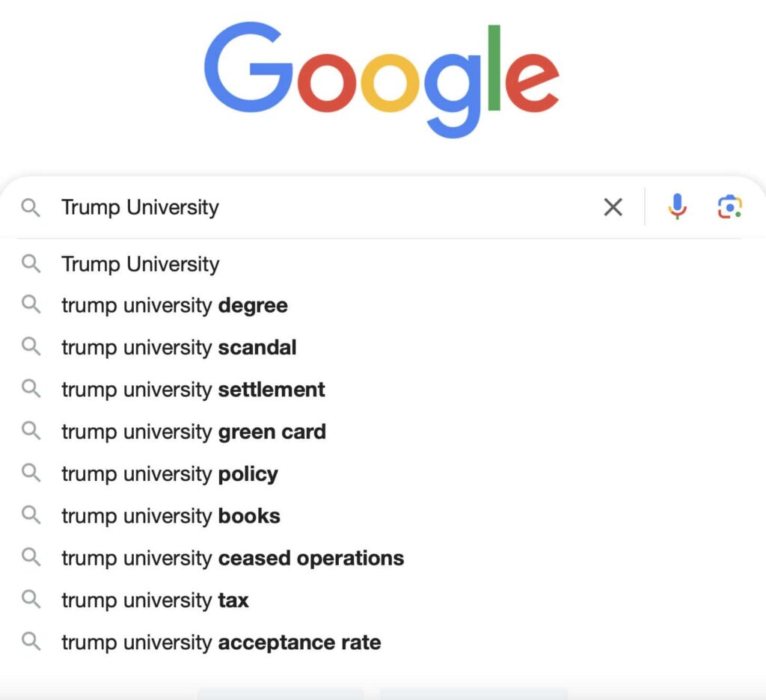
Task: Select suggestion 'trump university acceptance rate'
Action: coord(383,642)
